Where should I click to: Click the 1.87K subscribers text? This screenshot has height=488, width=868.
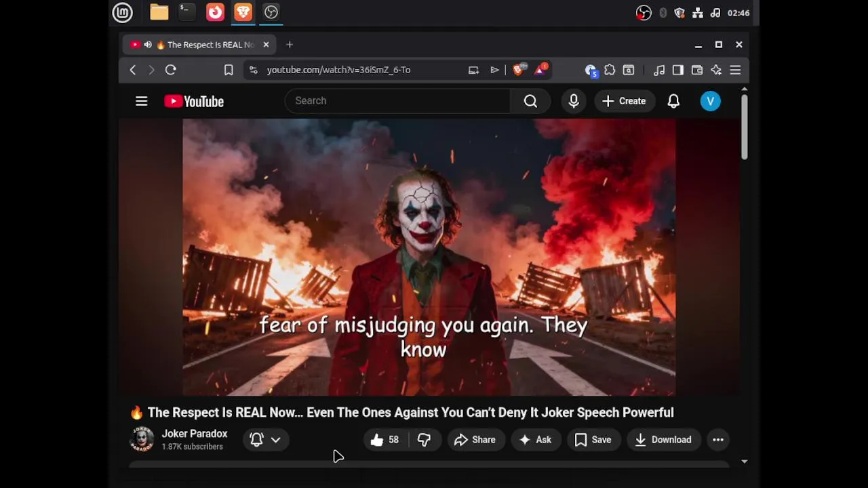(192, 447)
